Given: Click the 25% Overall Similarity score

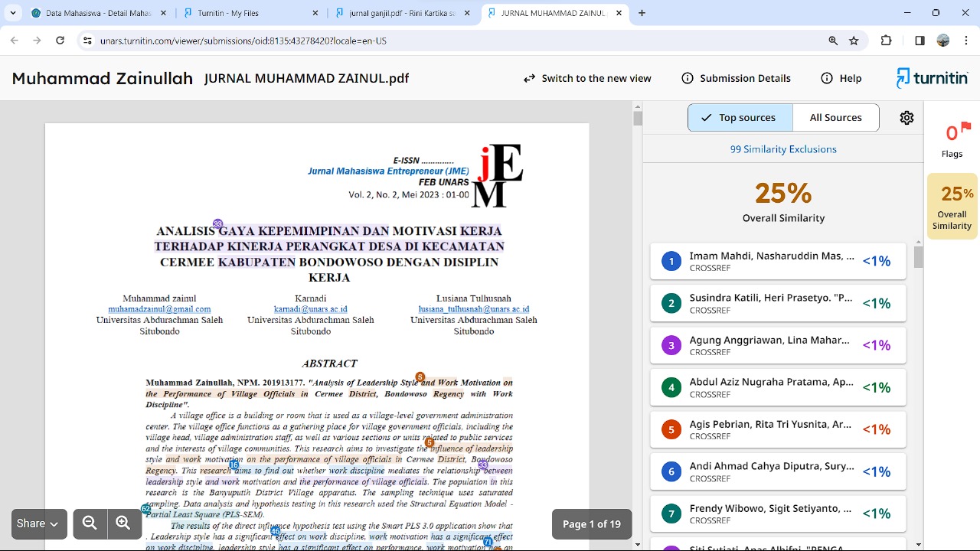Looking at the screenshot, I should coord(783,193).
